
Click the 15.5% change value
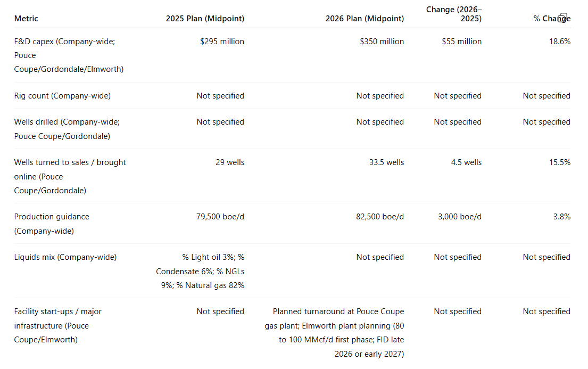click(x=560, y=162)
